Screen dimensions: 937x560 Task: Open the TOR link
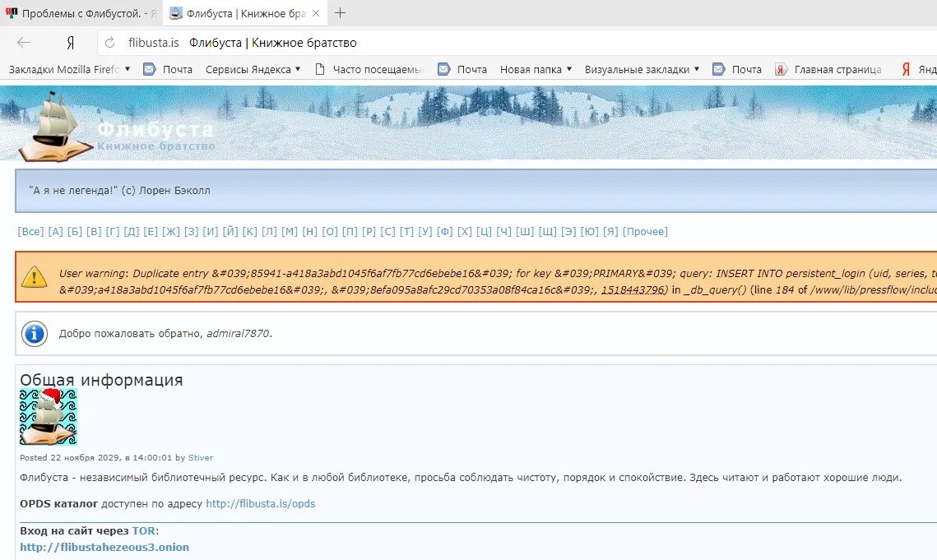coord(143,530)
